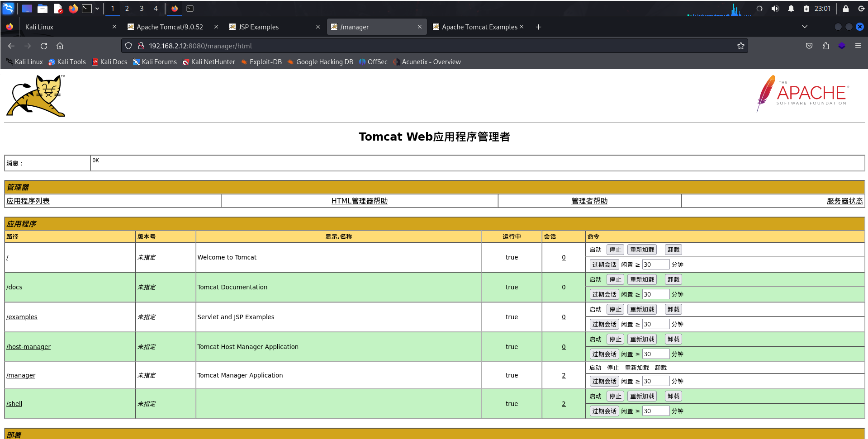Open a new browser tab
Viewport: 868px width, 439px height.
pos(538,27)
